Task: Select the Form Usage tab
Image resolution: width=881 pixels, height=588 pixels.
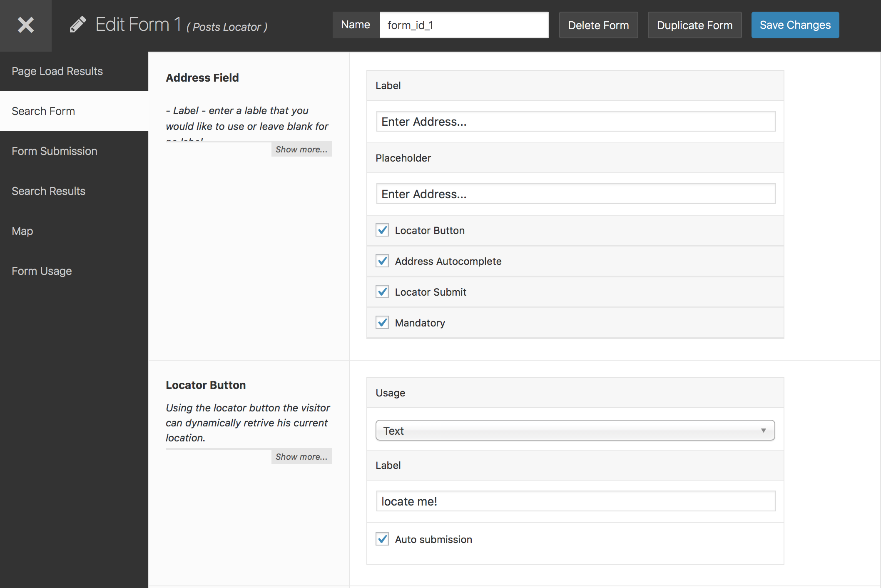Action: pyautogui.click(x=41, y=270)
